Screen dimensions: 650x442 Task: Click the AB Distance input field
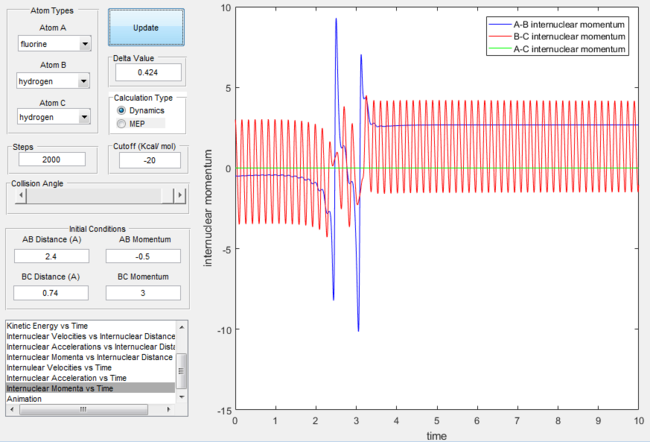click(x=51, y=256)
